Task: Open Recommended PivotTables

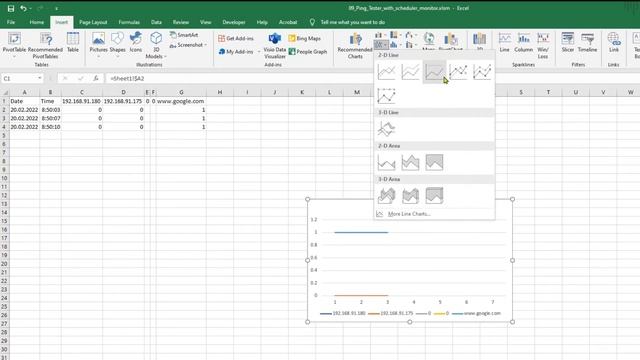Action: (45, 45)
